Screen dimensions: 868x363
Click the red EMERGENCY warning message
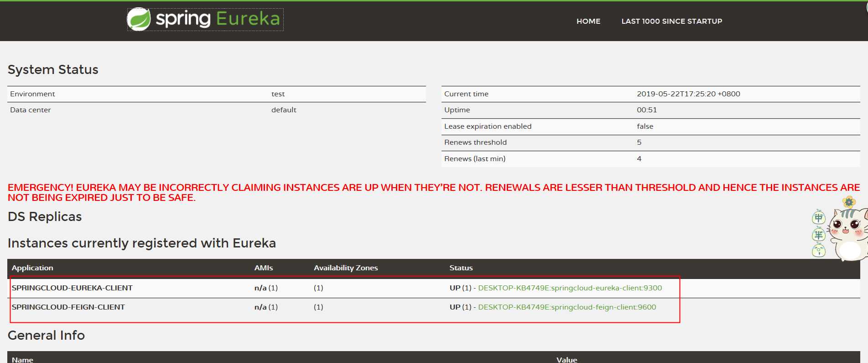click(434, 192)
